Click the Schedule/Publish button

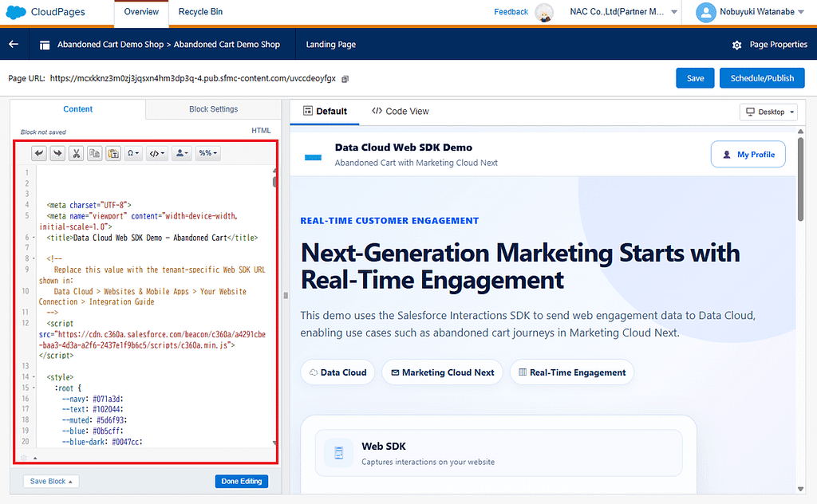762,78
